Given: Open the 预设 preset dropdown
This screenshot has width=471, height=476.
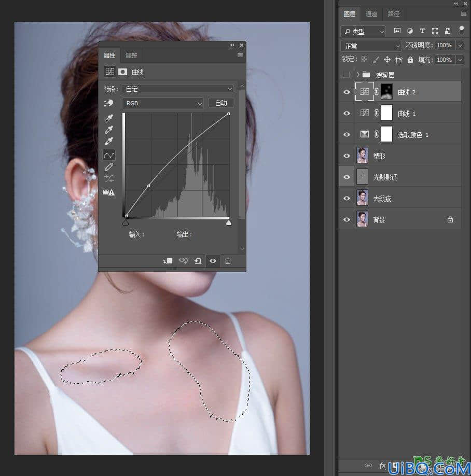Looking at the screenshot, I should [x=177, y=89].
